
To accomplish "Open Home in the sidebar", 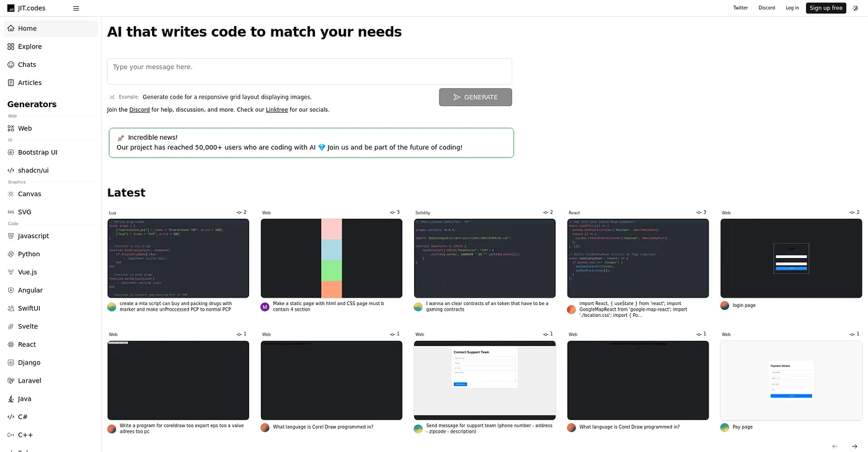I will coord(51,29).
